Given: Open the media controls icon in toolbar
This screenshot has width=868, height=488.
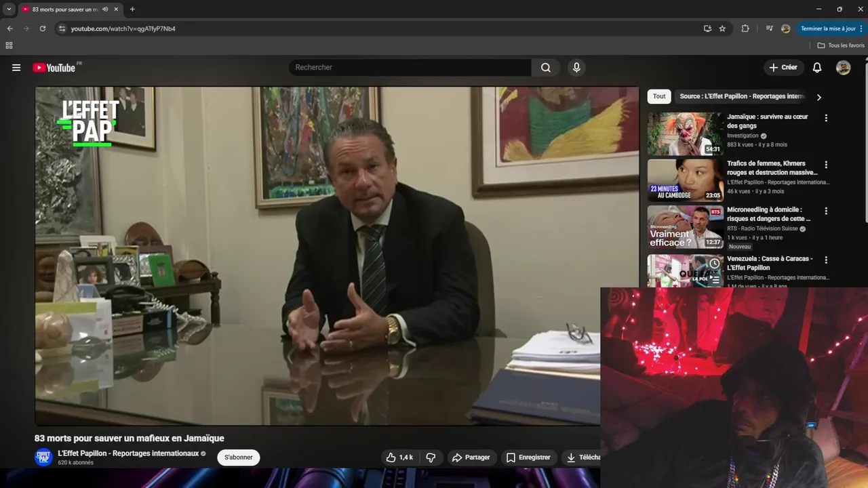Looking at the screenshot, I should click(x=769, y=28).
